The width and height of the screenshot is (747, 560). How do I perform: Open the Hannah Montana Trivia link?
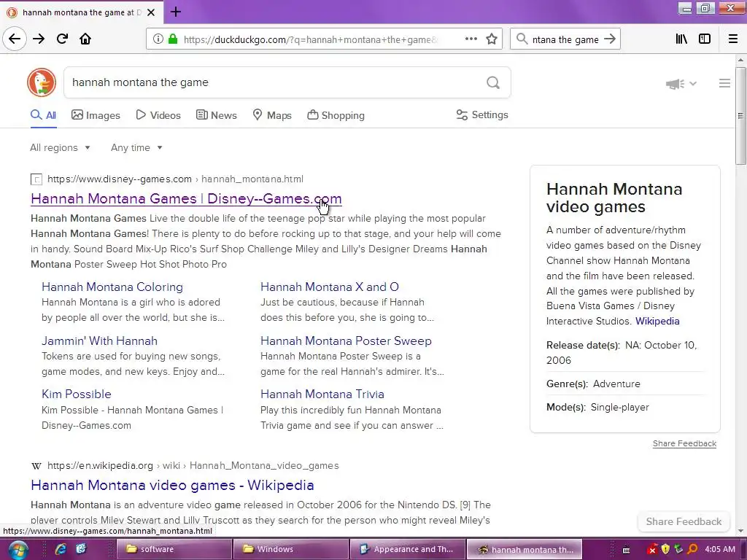click(322, 394)
